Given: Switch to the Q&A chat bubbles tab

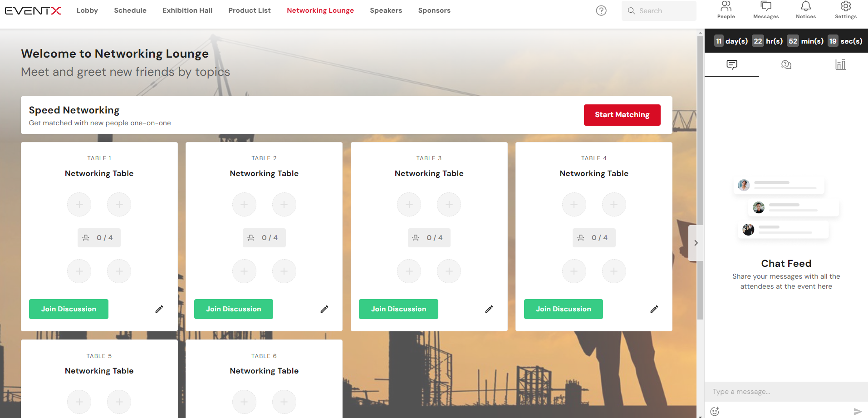Looking at the screenshot, I should click(786, 64).
